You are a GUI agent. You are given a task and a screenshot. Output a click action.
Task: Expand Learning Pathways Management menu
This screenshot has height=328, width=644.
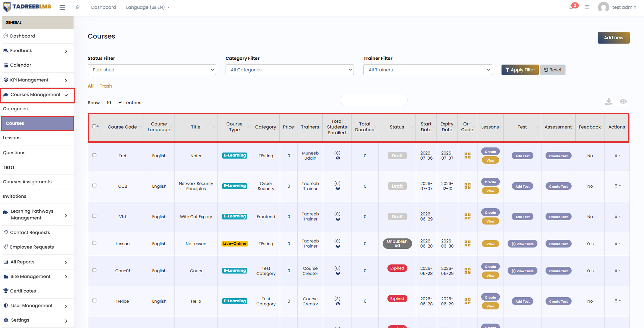pos(38,215)
